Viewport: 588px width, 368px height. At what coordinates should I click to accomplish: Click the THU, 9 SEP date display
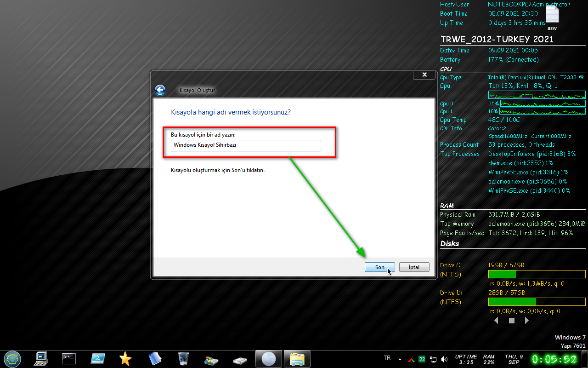pyautogui.click(x=514, y=359)
